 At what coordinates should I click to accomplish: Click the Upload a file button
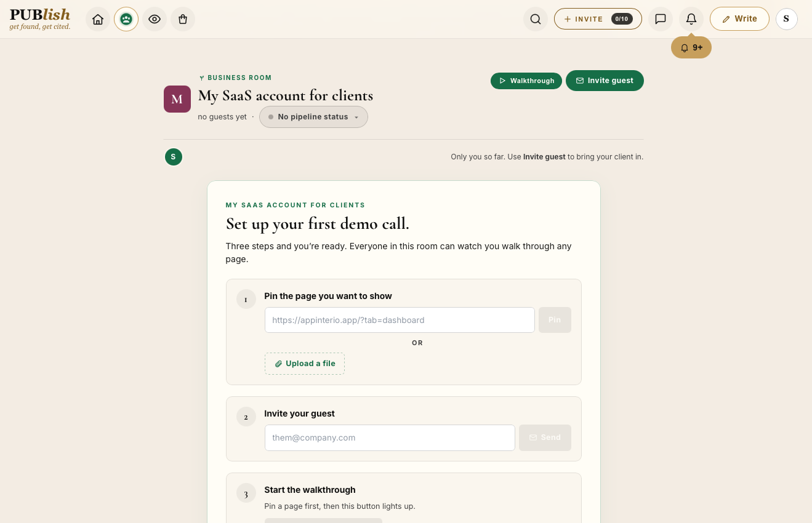[x=305, y=364]
